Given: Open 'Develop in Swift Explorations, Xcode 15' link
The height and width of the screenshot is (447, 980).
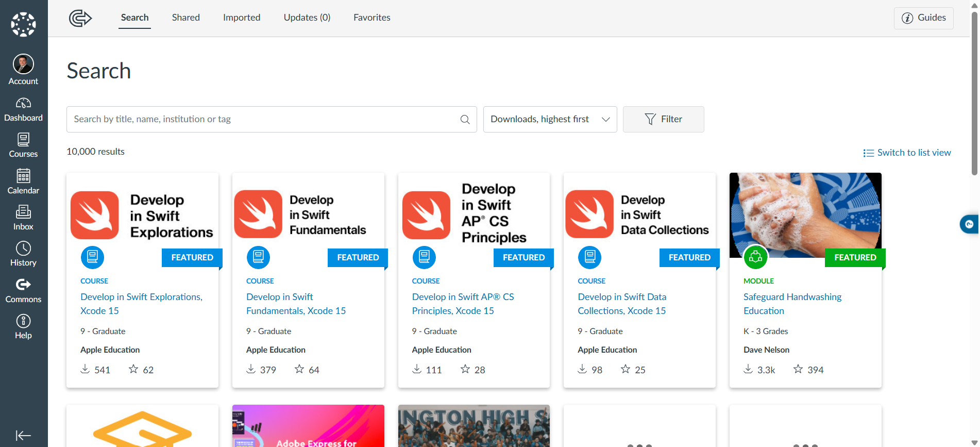Looking at the screenshot, I should [x=142, y=304].
